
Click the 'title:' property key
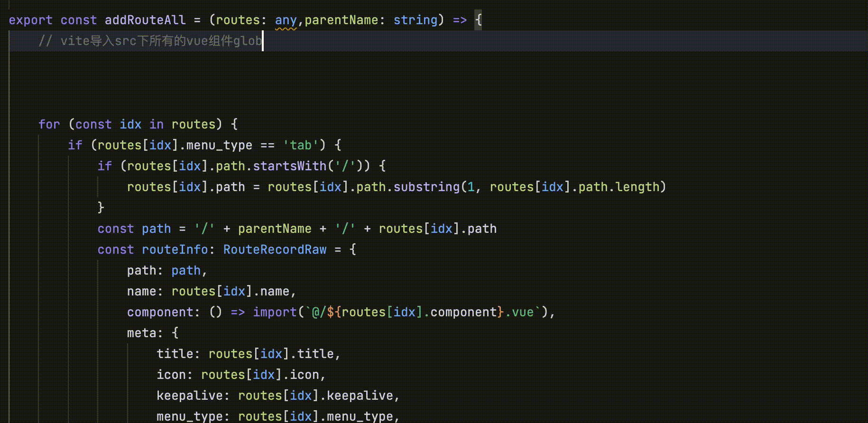(178, 354)
